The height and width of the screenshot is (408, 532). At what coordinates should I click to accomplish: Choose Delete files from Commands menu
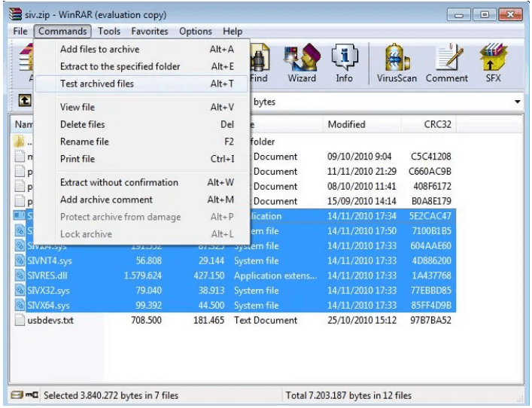pyautogui.click(x=82, y=124)
